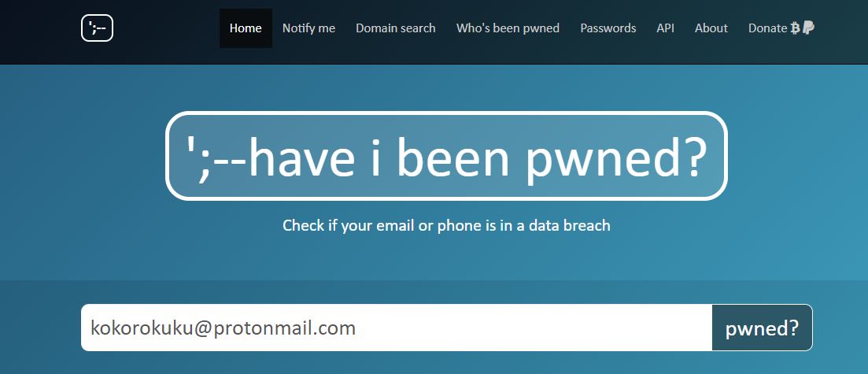The image size is (868, 374).
Task: Focus the email address search field
Action: click(x=397, y=328)
